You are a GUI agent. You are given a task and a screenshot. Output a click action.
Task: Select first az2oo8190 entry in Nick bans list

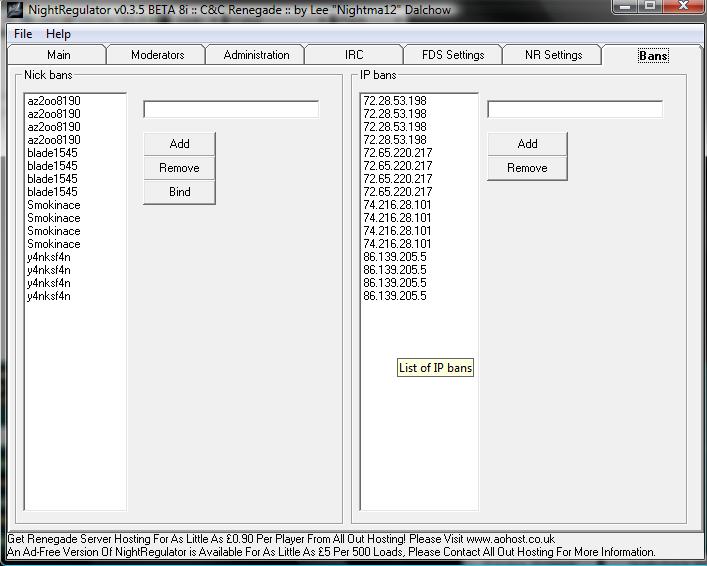click(54, 101)
